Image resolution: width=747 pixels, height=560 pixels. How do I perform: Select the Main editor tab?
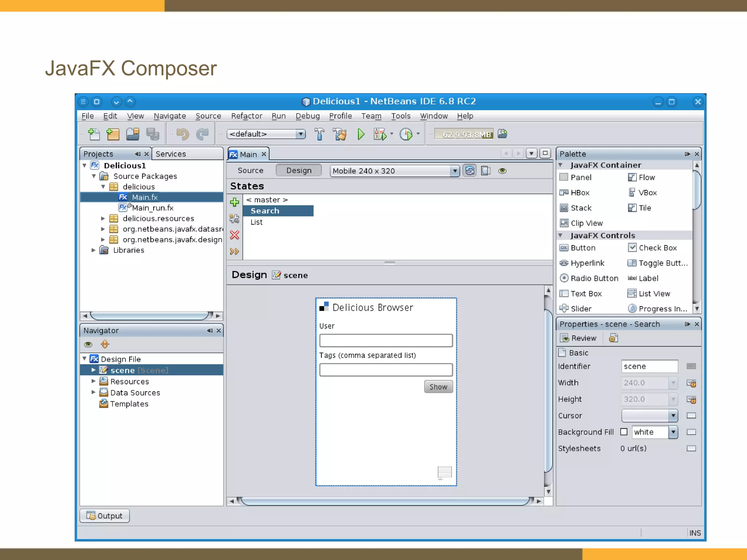pyautogui.click(x=248, y=154)
